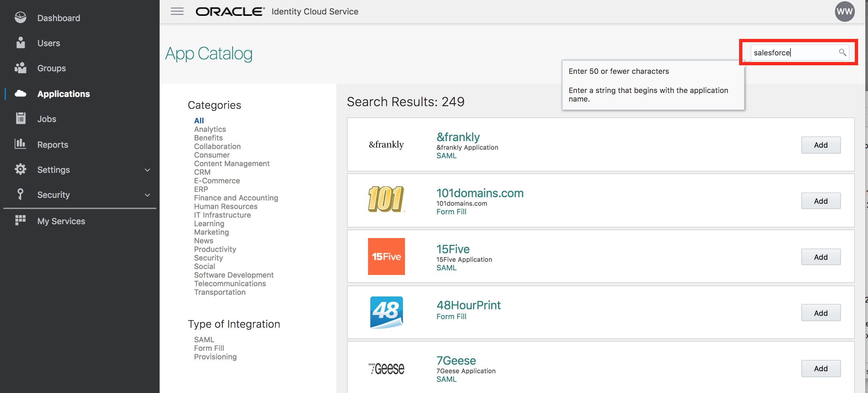The height and width of the screenshot is (393, 868).
Task: Filter by Productivity category
Action: tap(215, 249)
